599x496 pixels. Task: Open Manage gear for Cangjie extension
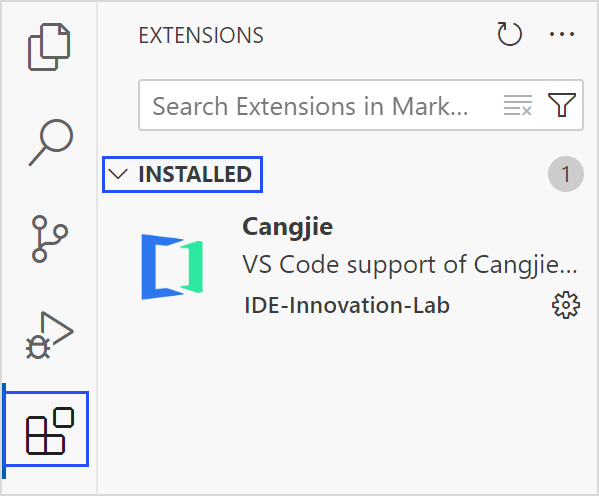tap(566, 305)
